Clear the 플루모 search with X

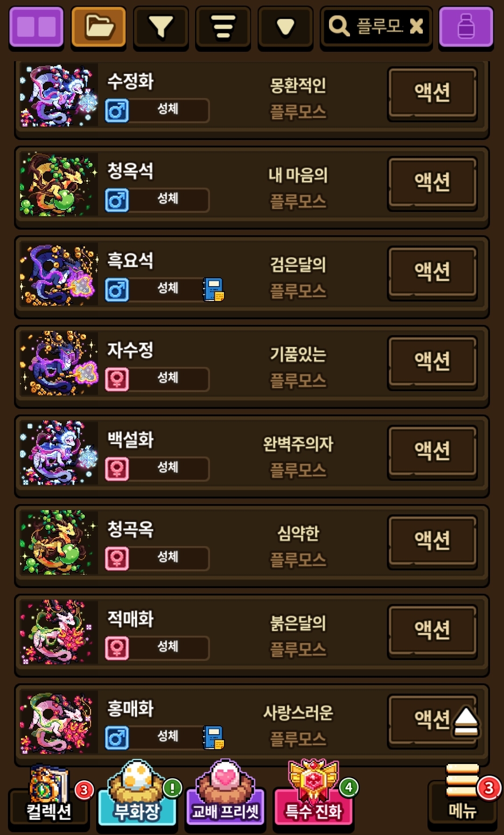[416, 26]
